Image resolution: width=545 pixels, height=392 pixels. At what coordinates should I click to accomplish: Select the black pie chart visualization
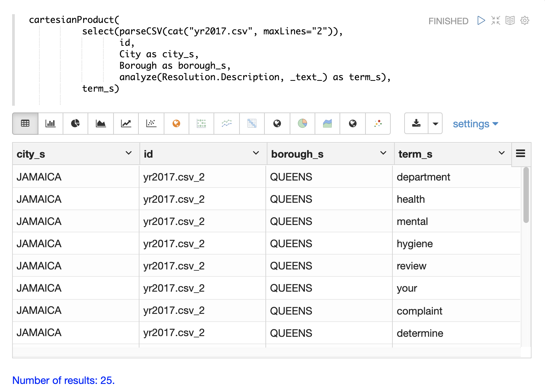coord(75,124)
